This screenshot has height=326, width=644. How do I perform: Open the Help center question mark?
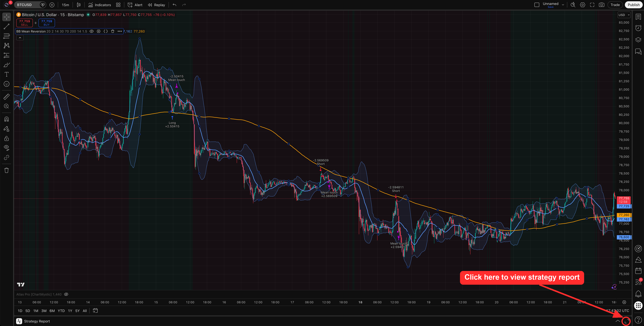point(638,320)
